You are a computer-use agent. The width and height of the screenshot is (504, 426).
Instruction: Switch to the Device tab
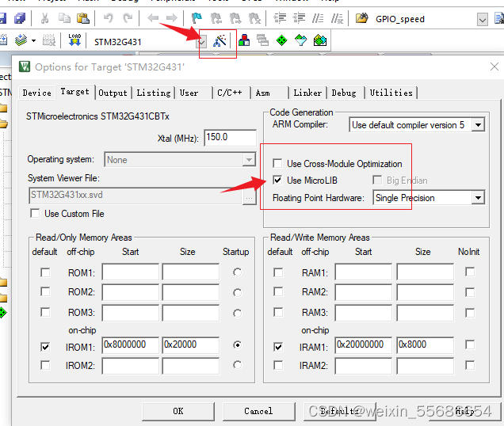(x=37, y=93)
